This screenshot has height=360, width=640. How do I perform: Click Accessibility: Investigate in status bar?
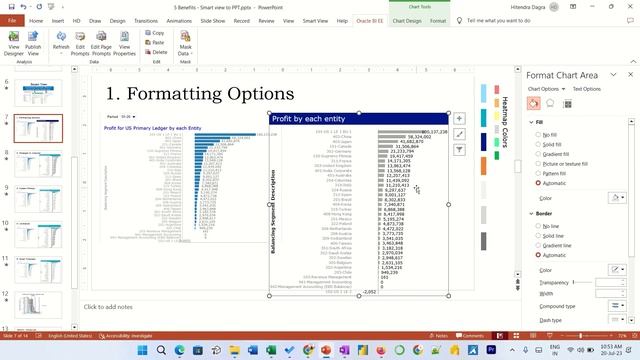coord(126,336)
